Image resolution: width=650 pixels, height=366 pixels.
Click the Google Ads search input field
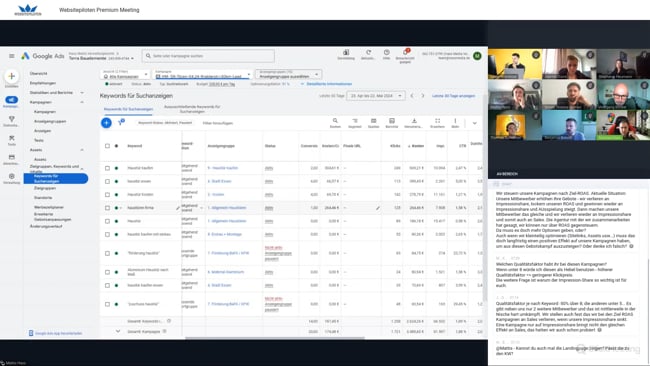click(x=208, y=56)
